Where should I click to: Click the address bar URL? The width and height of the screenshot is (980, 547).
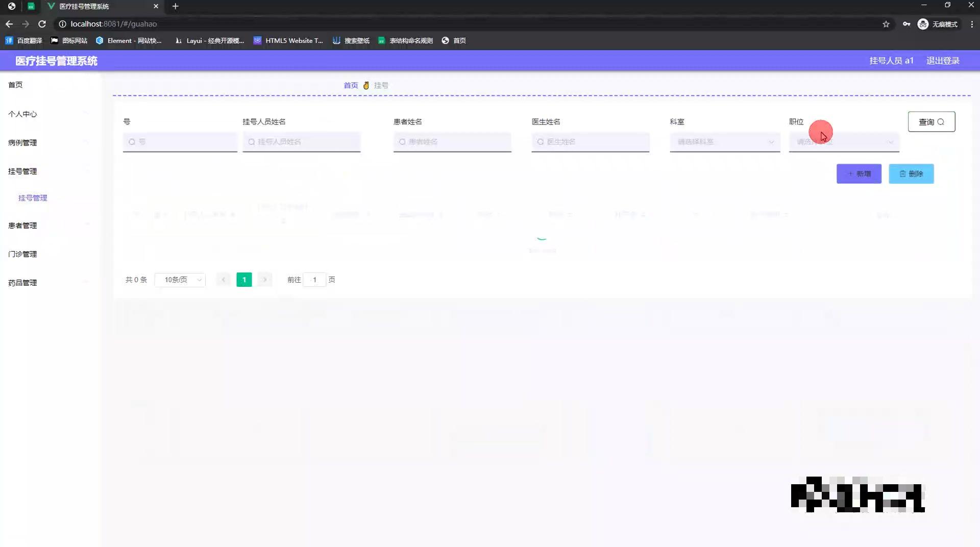pos(114,24)
